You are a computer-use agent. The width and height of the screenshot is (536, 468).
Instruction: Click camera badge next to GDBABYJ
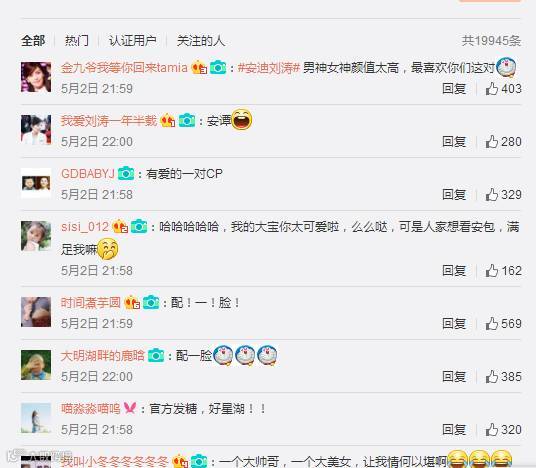(x=126, y=173)
